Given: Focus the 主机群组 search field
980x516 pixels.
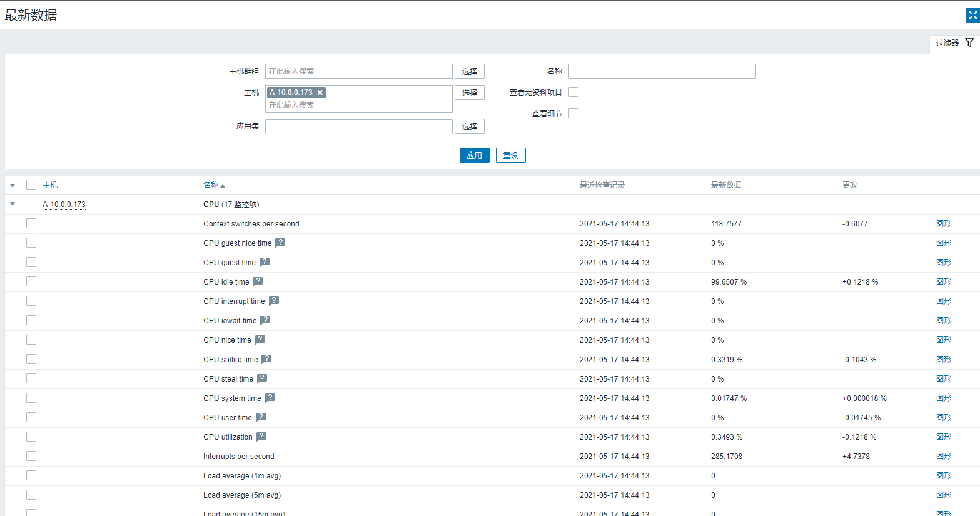Looking at the screenshot, I should click(x=359, y=71).
